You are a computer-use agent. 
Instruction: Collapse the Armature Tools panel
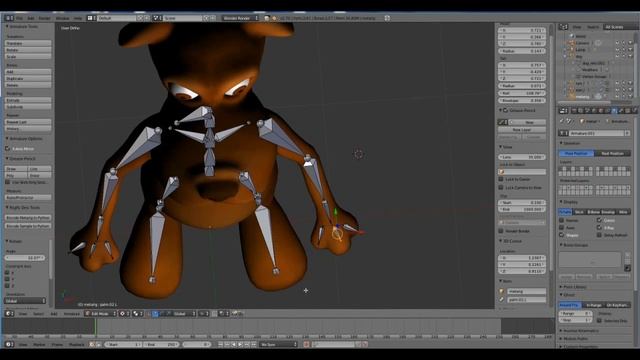pos(7,27)
